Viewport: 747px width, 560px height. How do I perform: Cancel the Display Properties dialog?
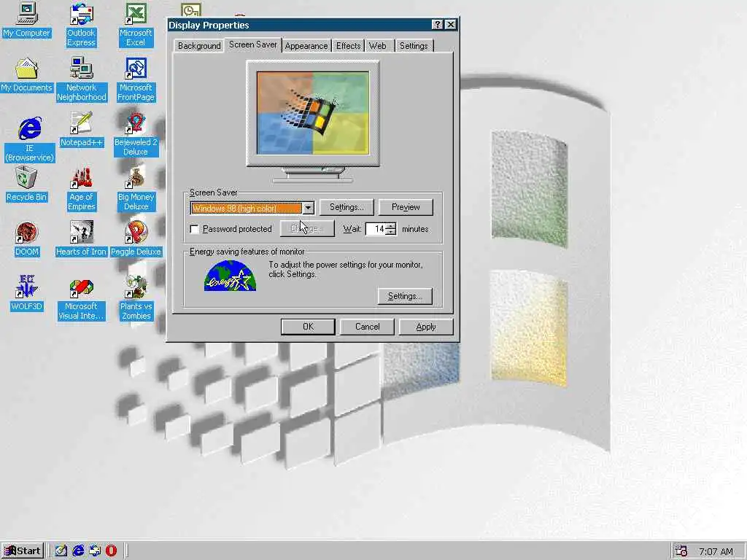(367, 327)
